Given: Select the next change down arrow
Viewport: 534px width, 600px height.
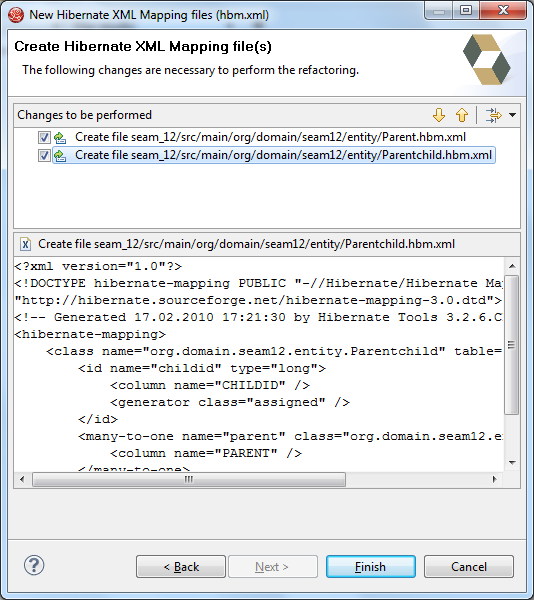Looking at the screenshot, I should [x=439, y=115].
